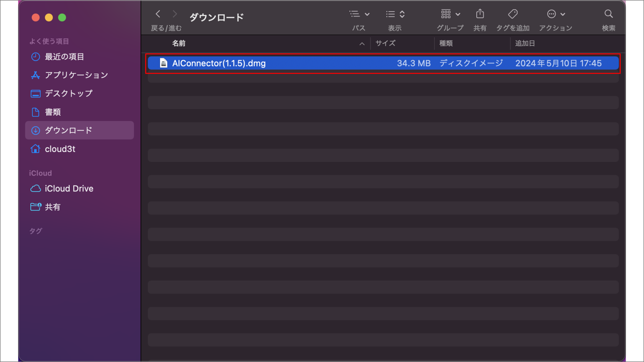Open iCloud Drive from the sidebar
The height and width of the screenshot is (362, 644).
[69, 188]
